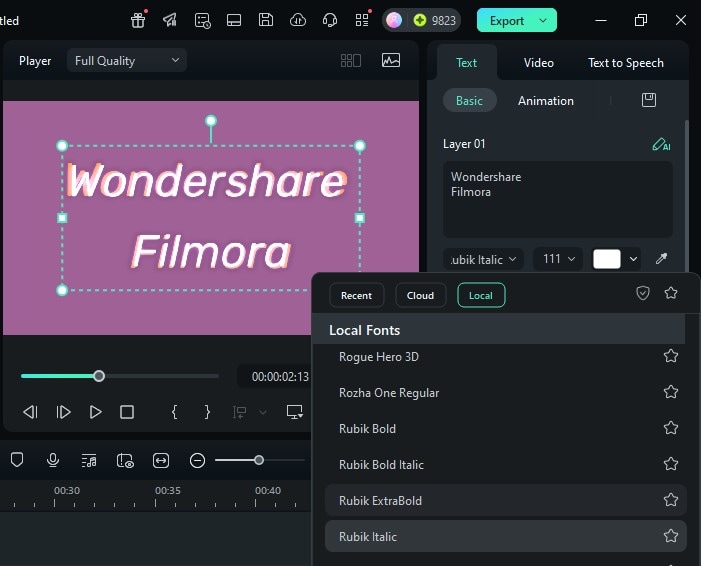Open the scope waveform image icon
The image size is (701, 566).
[391, 60]
